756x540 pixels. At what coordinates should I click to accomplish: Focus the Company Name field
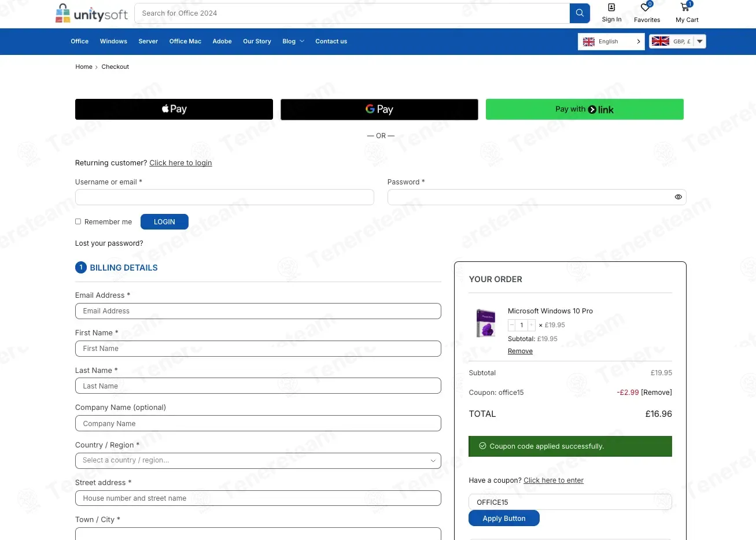[x=258, y=424]
